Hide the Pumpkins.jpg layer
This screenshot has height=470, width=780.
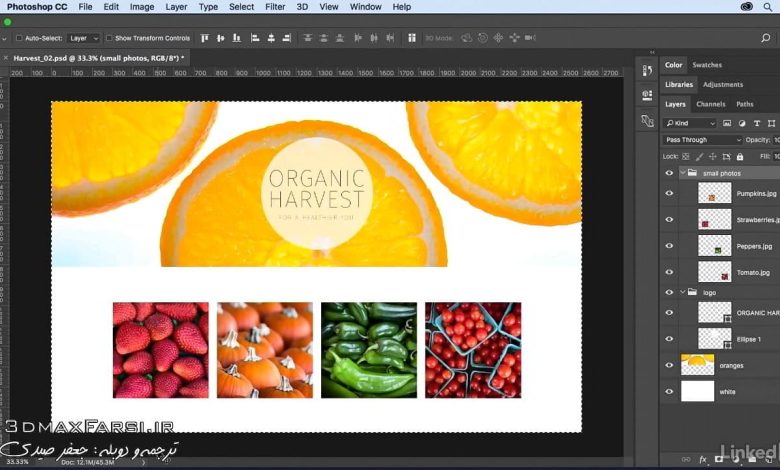tap(669, 193)
